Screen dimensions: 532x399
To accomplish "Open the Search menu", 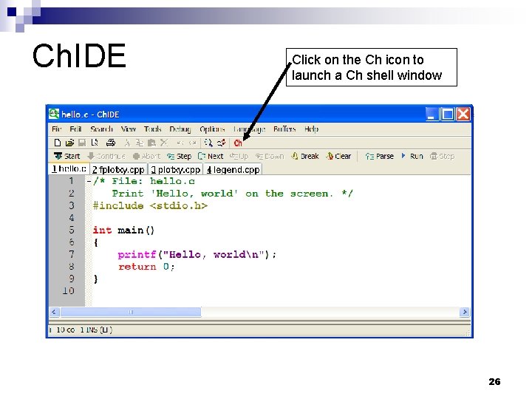I will (x=101, y=129).
